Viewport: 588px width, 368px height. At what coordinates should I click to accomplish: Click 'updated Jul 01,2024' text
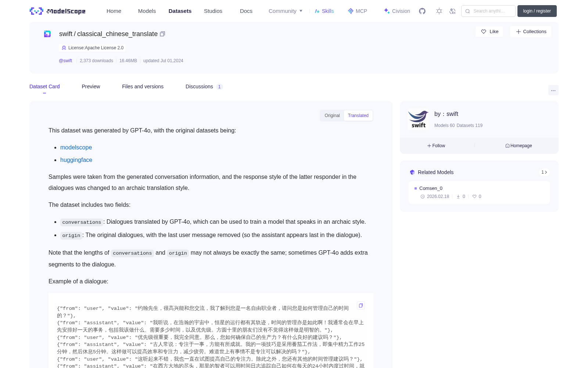coord(163,61)
